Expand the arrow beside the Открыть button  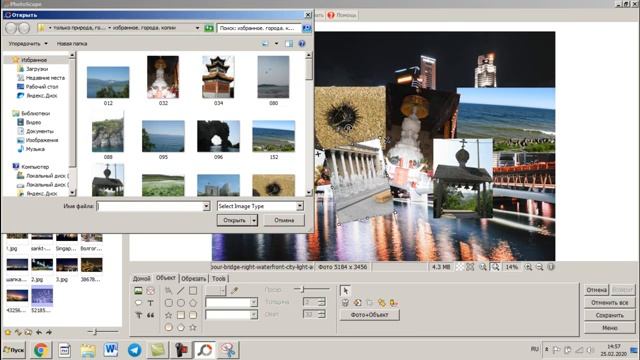point(254,220)
